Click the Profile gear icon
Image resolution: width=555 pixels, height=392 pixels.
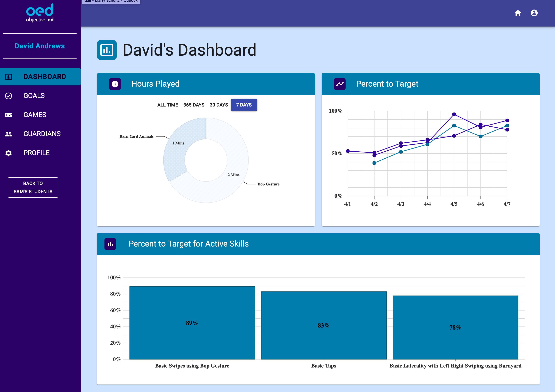9,153
